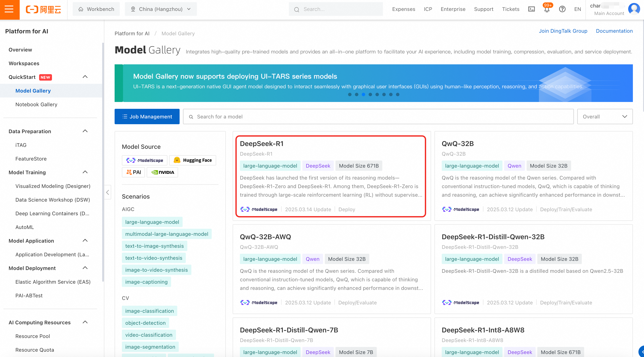Collapse the AI Computing Resources section
644x357 pixels.
click(x=85, y=322)
